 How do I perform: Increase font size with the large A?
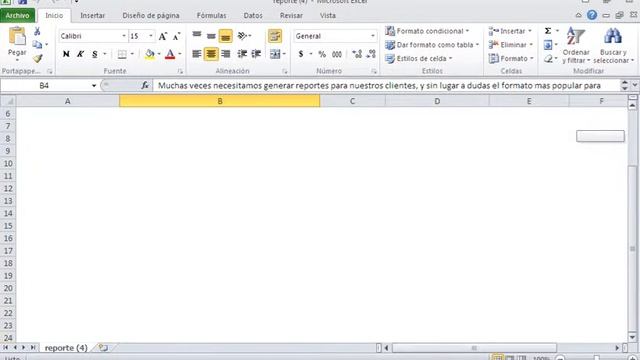(162, 36)
